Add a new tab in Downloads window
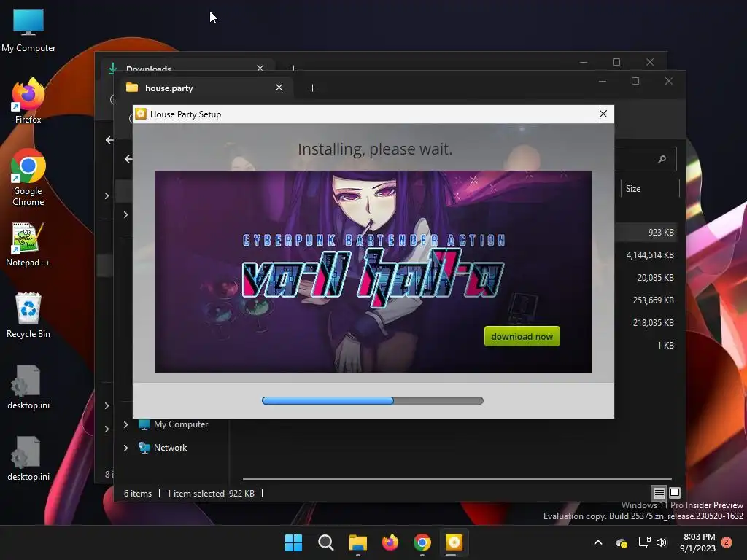 point(293,68)
